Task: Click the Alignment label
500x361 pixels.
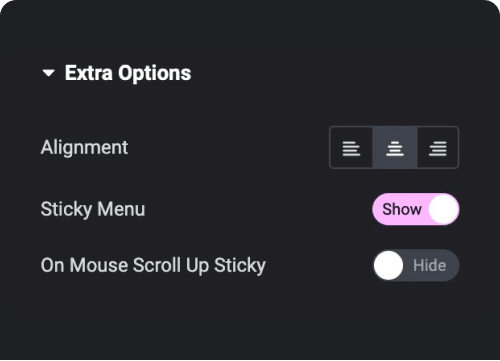Action: (x=84, y=148)
